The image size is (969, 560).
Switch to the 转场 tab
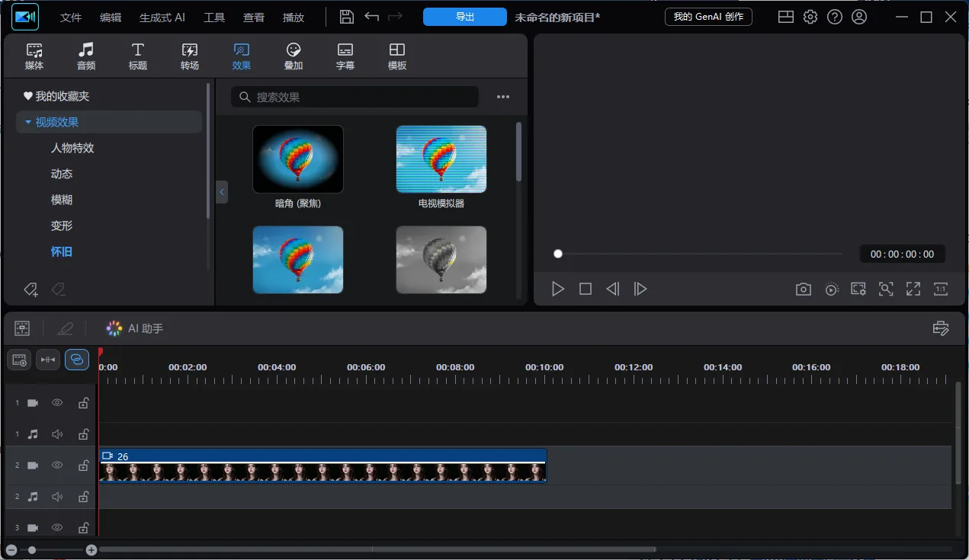point(190,56)
